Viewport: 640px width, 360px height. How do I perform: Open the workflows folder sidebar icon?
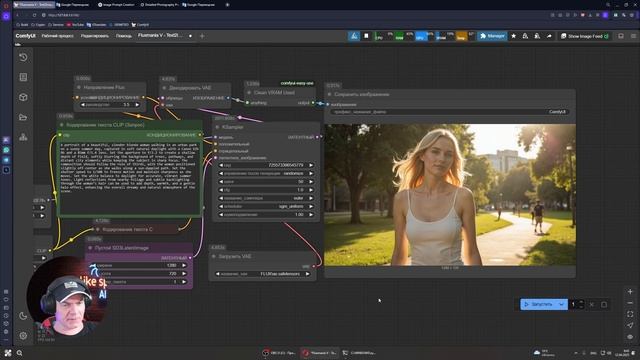tap(23, 117)
